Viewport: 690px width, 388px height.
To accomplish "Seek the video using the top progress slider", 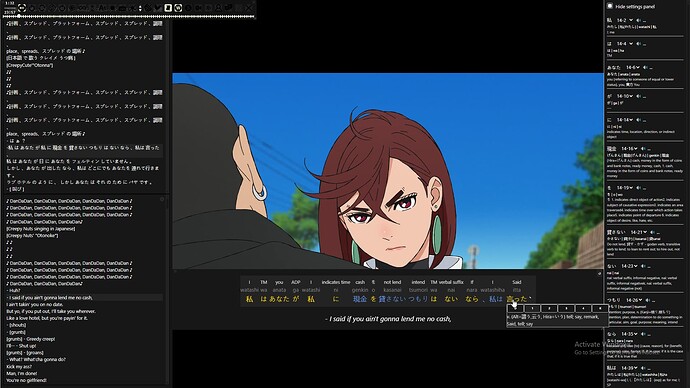I will click(x=128, y=17).
